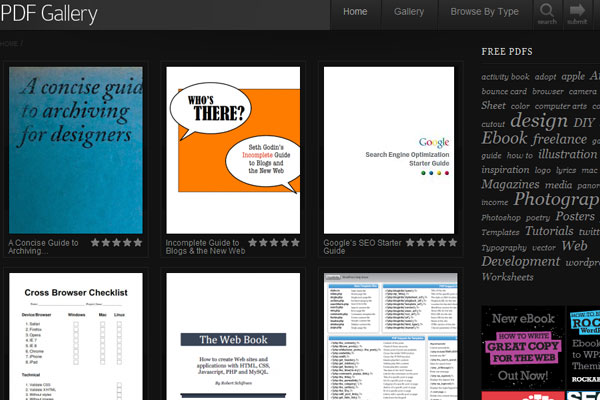
Task: Open the Cross Browser Checklist thumbnail
Action: [76, 336]
